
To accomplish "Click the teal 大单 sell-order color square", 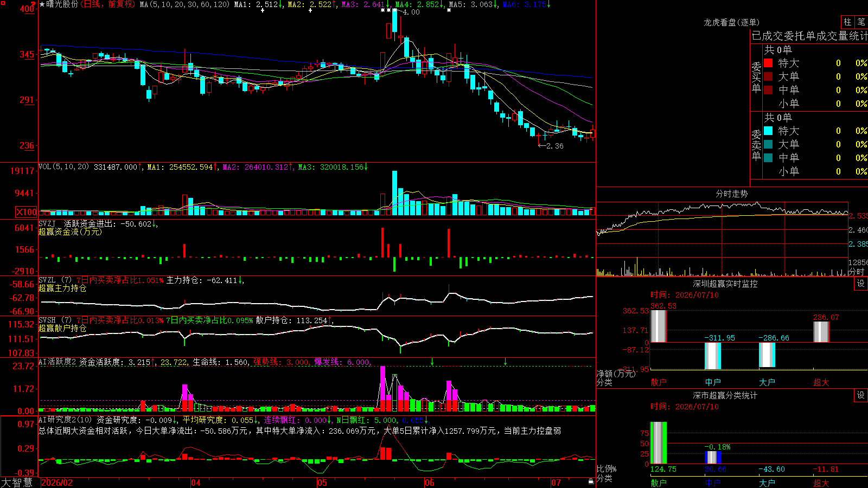I will [x=768, y=144].
